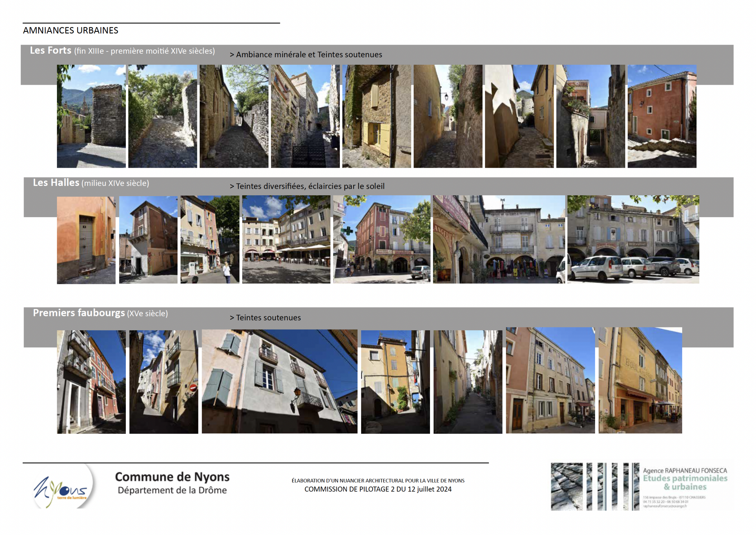Click the yellow shutters stone house photo
756x535 pixels.
pos(376,116)
